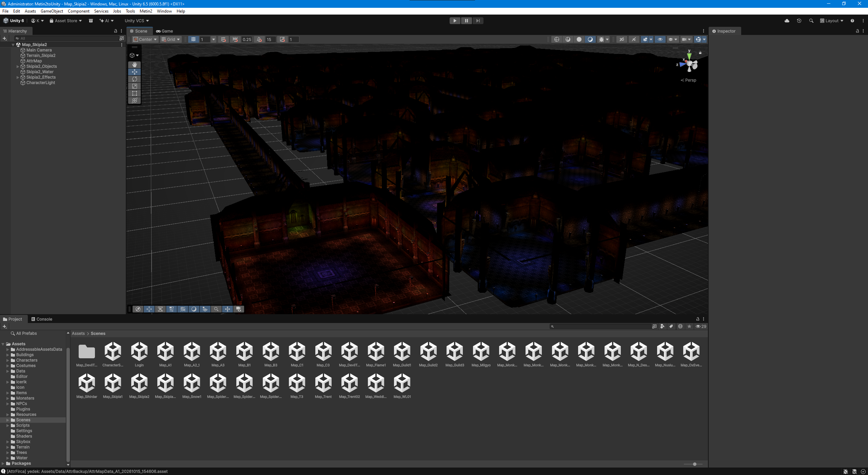The height and width of the screenshot is (475, 868).
Task: Open the GameObject menu
Action: (52, 11)
